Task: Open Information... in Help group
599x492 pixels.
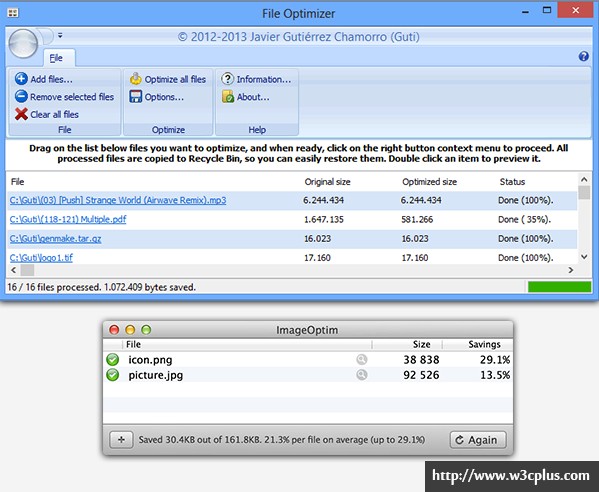Action: (x=264, y=79)
